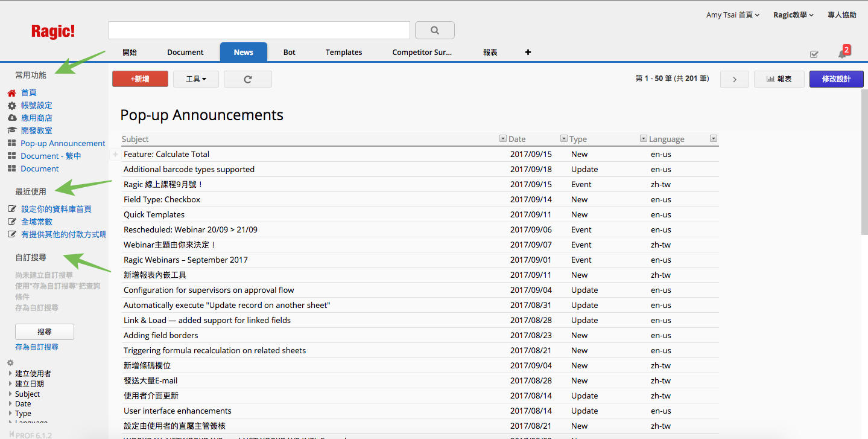Open the Language column filter arrow
868x439 pixels.
click(x=714, y=139)
